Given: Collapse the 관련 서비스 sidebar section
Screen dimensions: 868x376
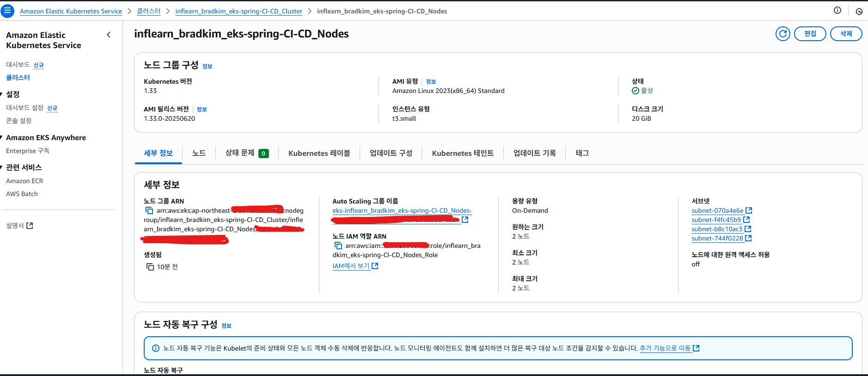Looking at the screenshot, I should pyautogui.click(x=2, y=167).
